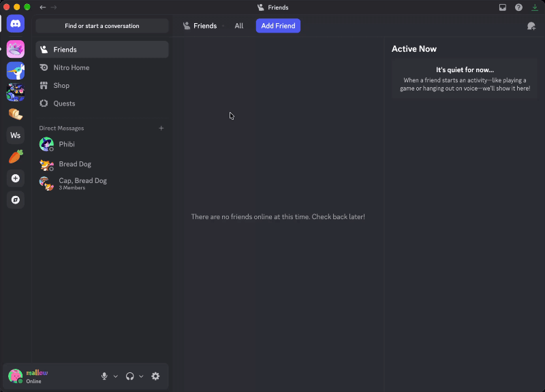The height and width of the screenshot is (392, 545).
Task: Click Find or start a conversation field
Action: point(102,26)
